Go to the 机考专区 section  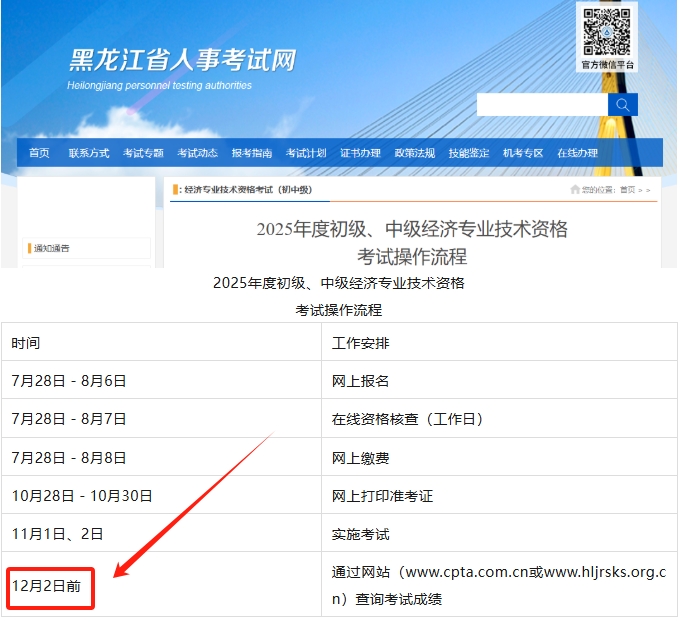click(523, 153)
